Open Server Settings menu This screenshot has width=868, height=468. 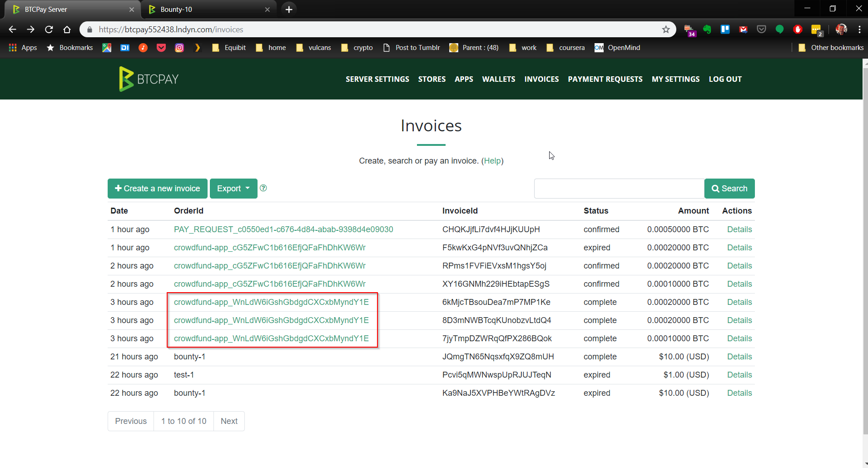click(x=377, y=79)
